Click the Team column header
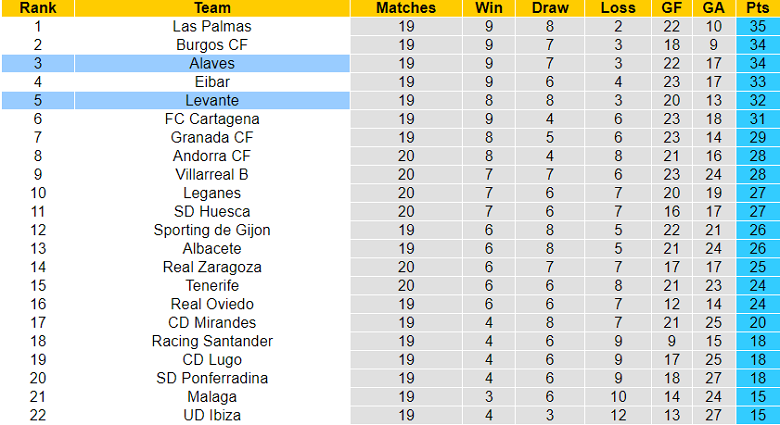780x425 pixels. [x=212, y=8]
